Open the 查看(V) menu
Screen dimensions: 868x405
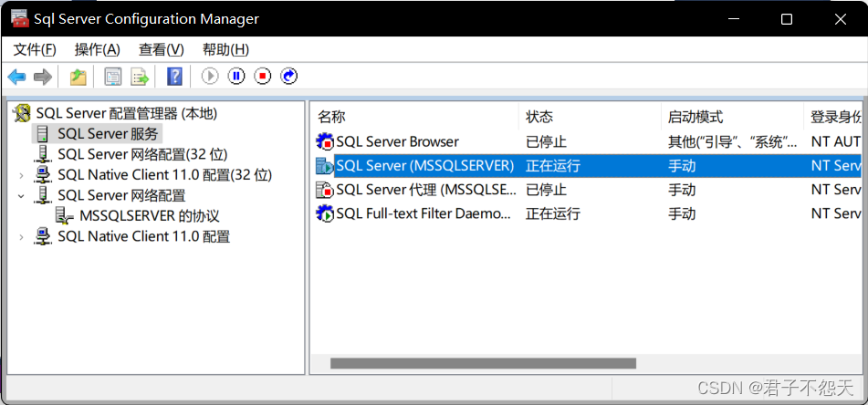(161, 50)
